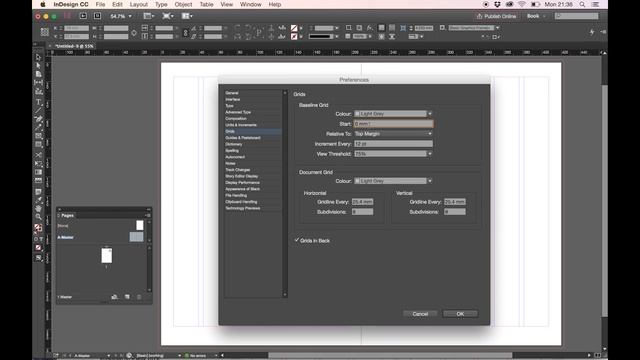Select the Zoom tool
Viewport: 640px width, 360px height.
tap(38, 217)
